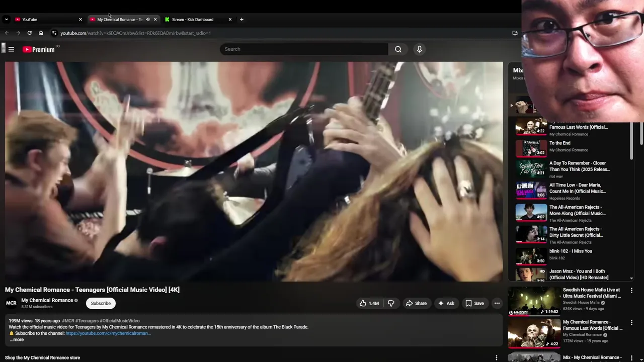
Task: Open more actions ellipsis under video
Action: (497, 303)
